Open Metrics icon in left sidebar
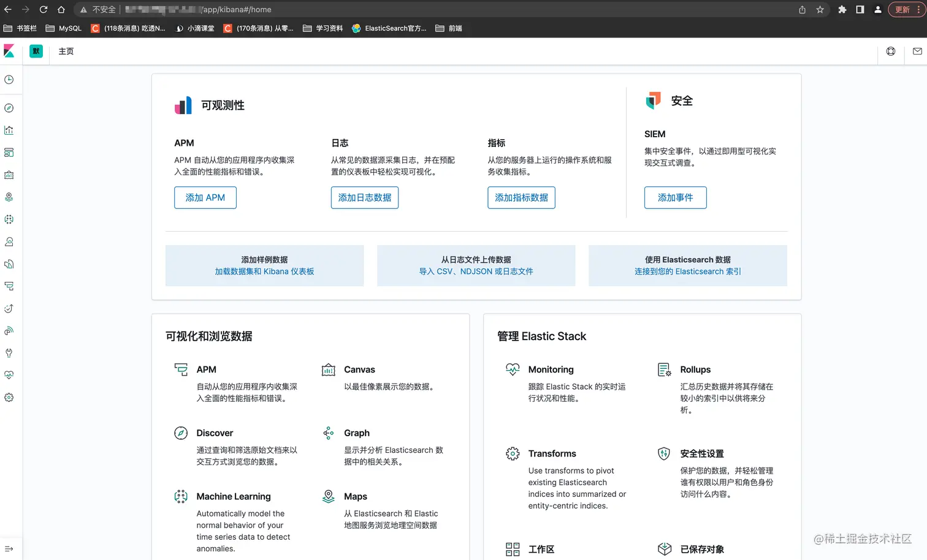 click(9, 241)
